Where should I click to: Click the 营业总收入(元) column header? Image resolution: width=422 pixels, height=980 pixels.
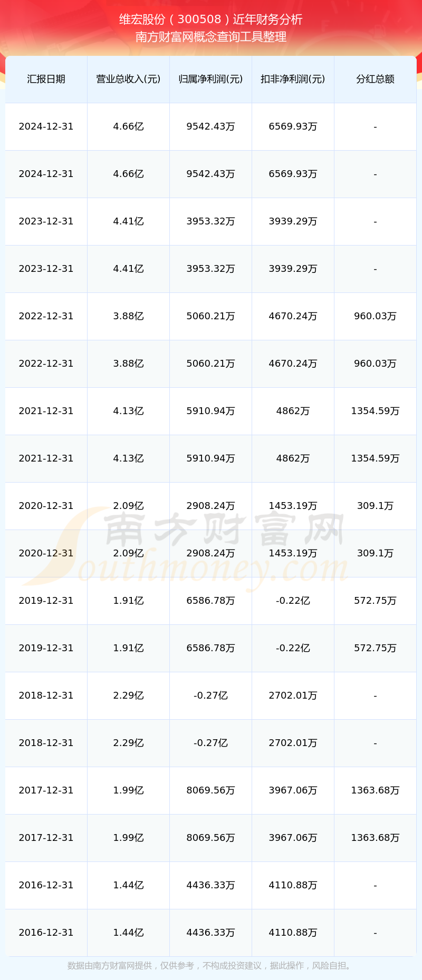[x=128, y=79]
